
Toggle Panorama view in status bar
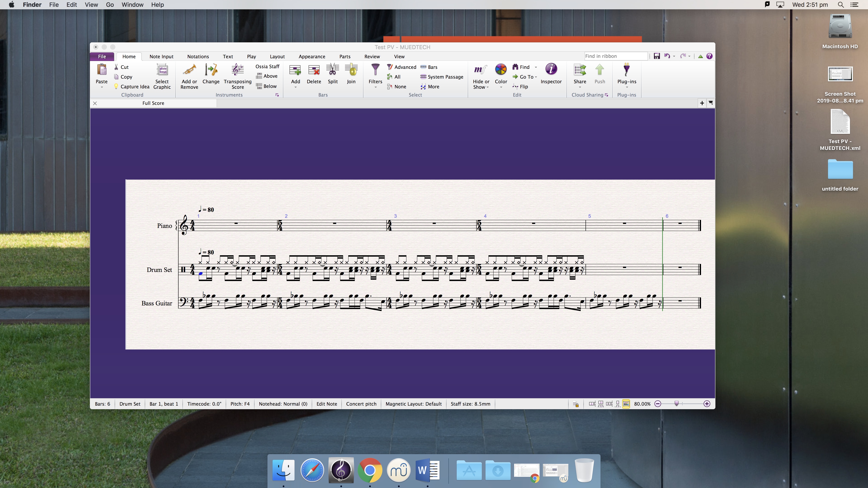click(x=626, y=404)
